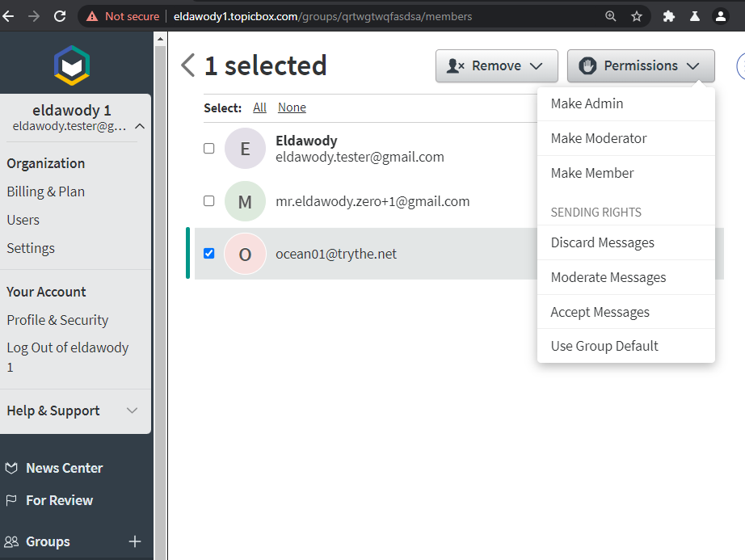Click the For Review flag icon
Viewport: 745px width, 560px height.
click(11, 500)
